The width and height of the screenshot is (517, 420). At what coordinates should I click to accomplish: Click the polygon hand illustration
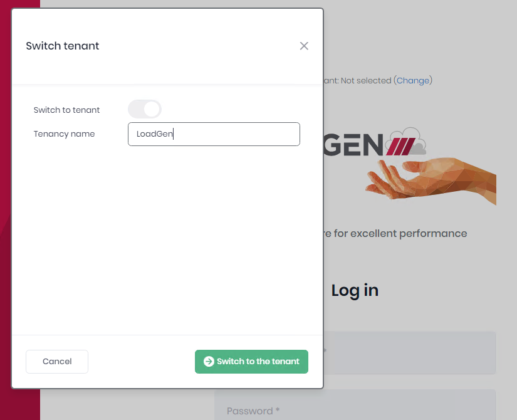click(431, 180)
